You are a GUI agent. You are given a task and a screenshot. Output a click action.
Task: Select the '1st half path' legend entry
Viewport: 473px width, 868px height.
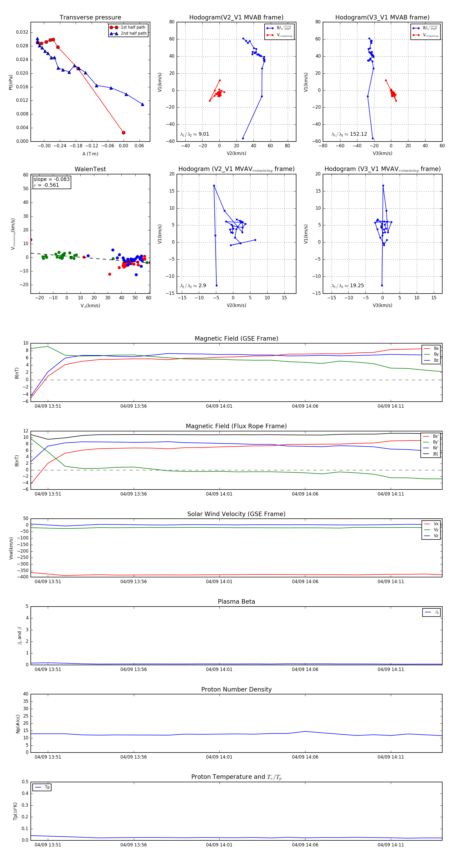pyautogui.click(x=128, y=27)
